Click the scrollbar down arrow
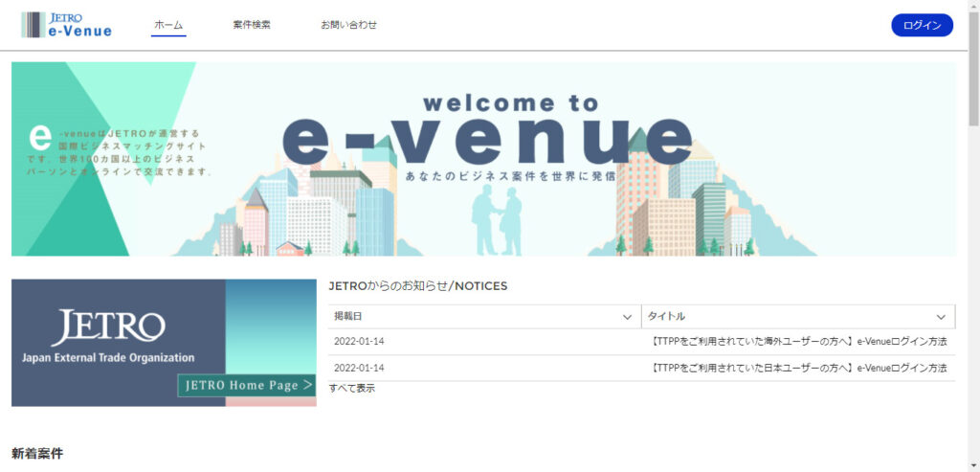Image resolution: width=980 pixels, height=472 pixels. 973,465
